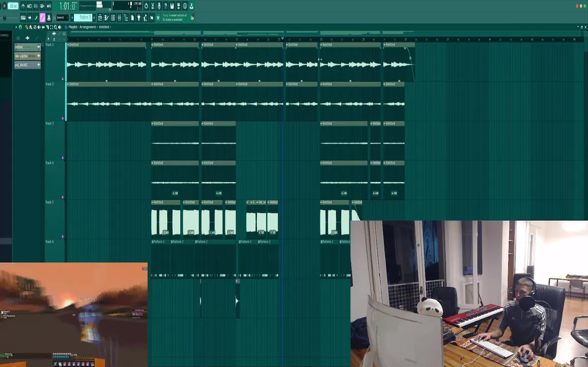Toggle the overdub recording mode icon

tap(42, 6)
